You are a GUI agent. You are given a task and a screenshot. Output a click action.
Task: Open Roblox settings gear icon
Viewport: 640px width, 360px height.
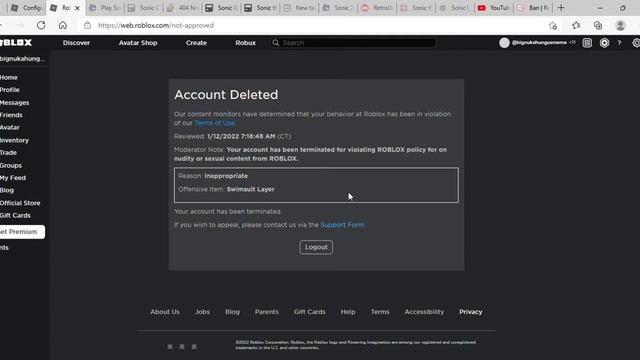point(636,42)
